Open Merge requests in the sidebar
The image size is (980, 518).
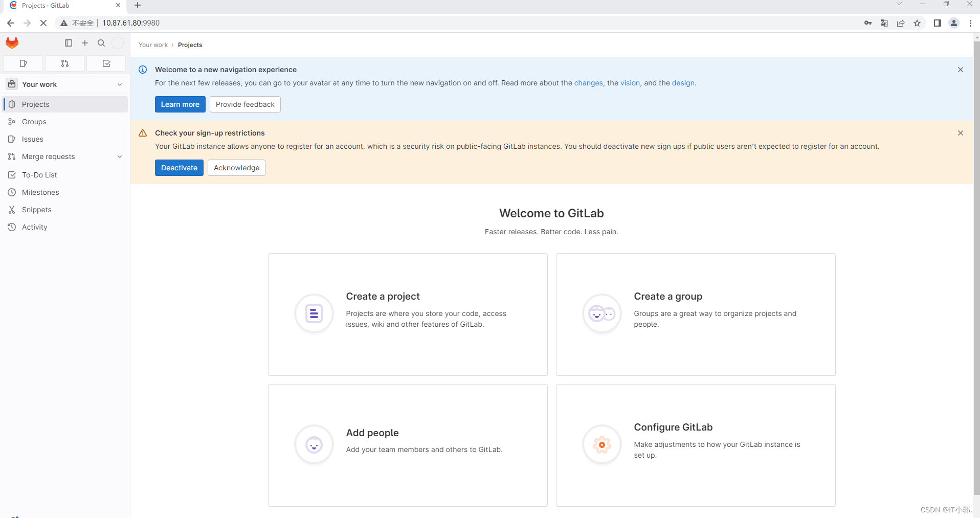pyautogui.click(x=48, y=156)
